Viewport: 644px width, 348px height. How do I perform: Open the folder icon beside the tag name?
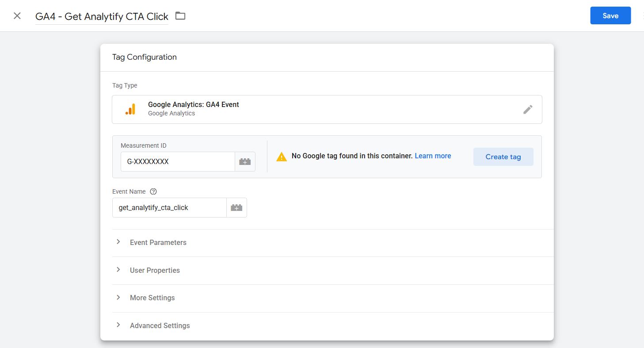[x=180, y=16]
